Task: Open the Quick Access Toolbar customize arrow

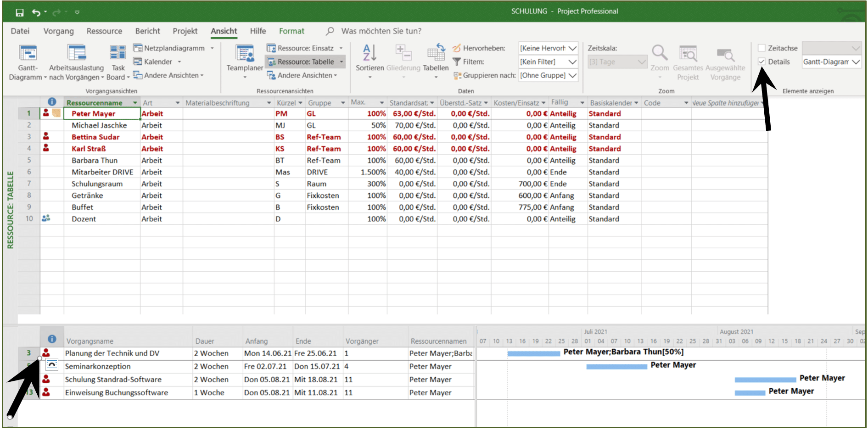Action: (77, 12)
